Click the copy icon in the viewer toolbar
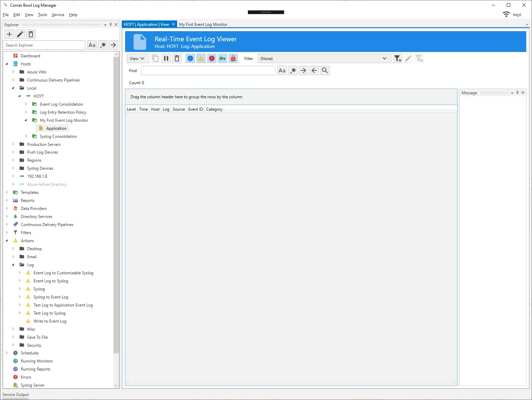The image size is (532, 400). (x=155, y=59)
